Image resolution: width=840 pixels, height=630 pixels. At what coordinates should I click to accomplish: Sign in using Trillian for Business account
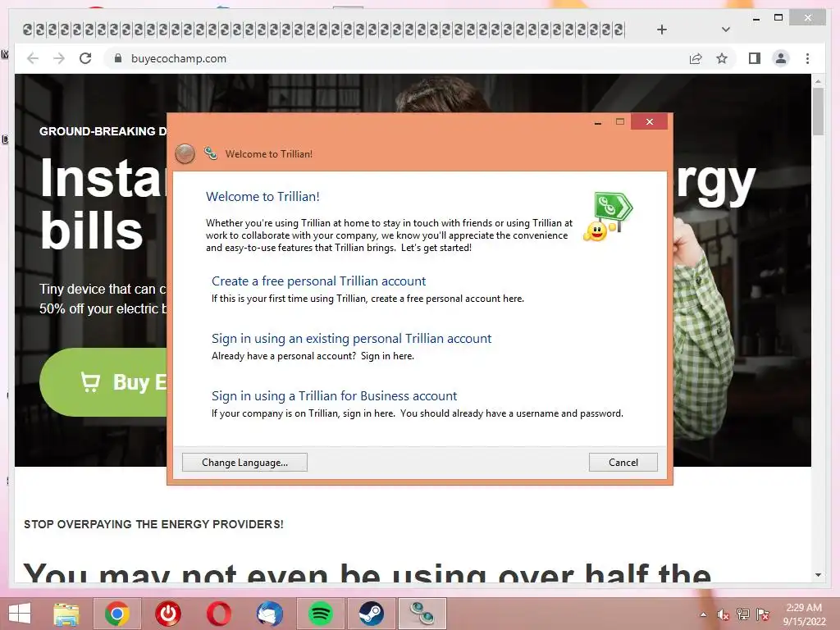click(x=335, y=395)
